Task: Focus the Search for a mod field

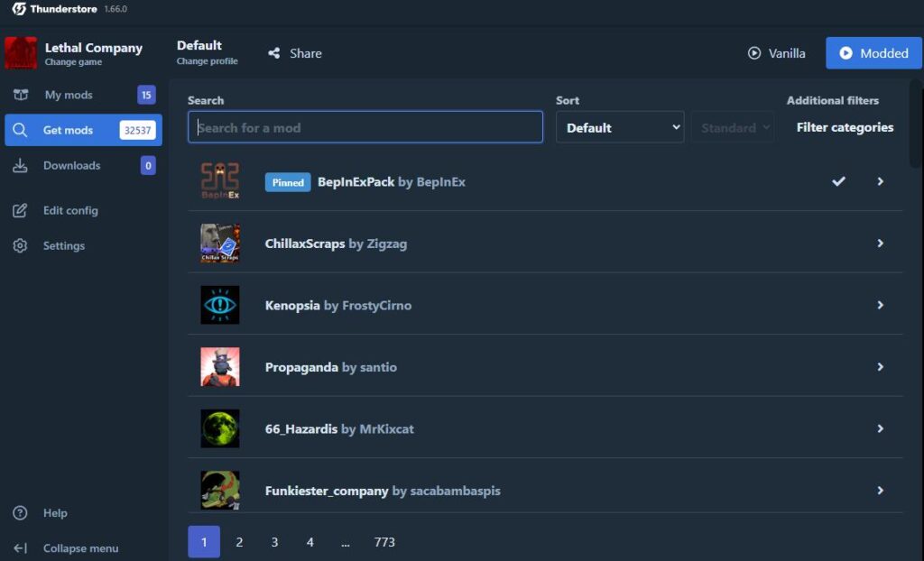Action: [365, 128]
